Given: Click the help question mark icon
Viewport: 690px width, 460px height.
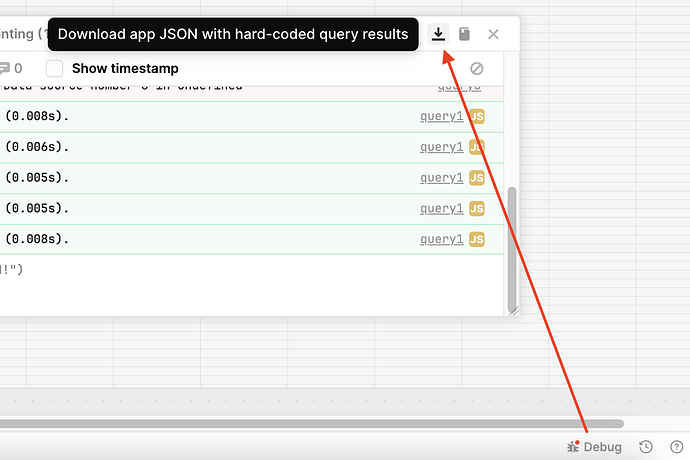Looking at the screenshot, I should tap(676, 447).
